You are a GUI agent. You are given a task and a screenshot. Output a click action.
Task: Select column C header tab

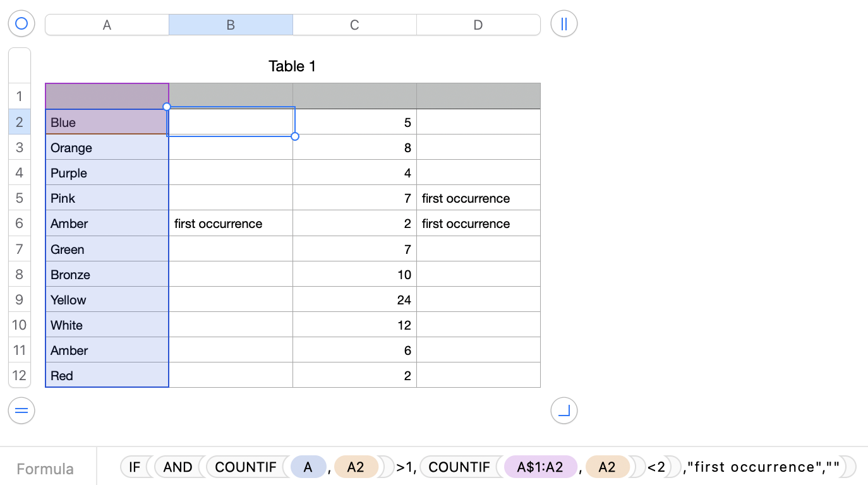coord(354,25)
